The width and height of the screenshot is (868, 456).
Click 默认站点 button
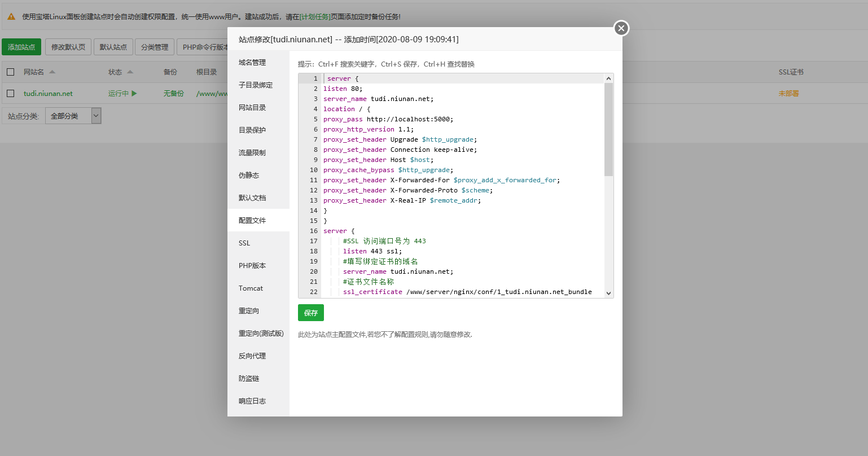click(113, 47)
